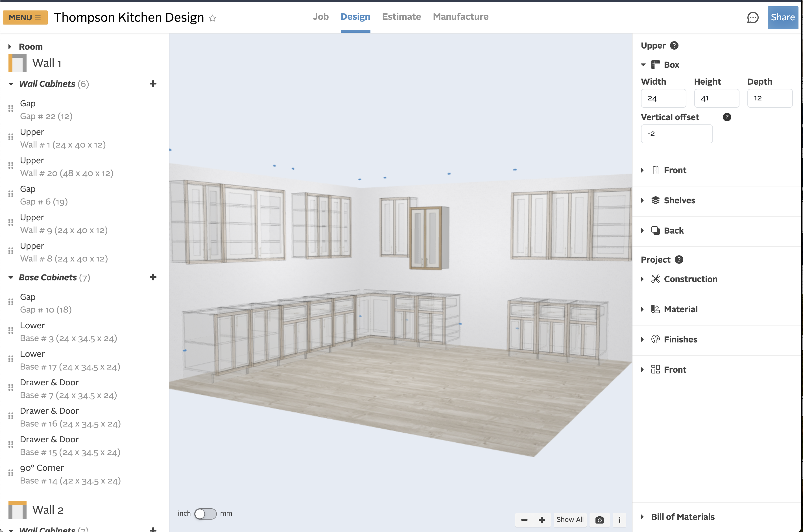
Task: Open the Manufacture tab
Action: click(x=461, y=17)
